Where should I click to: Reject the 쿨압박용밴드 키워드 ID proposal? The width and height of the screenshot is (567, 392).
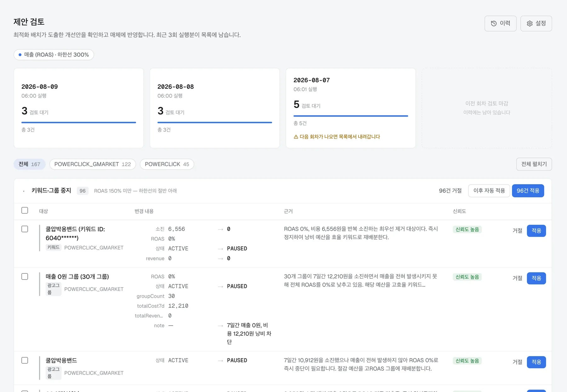click(x=517, y=230)
